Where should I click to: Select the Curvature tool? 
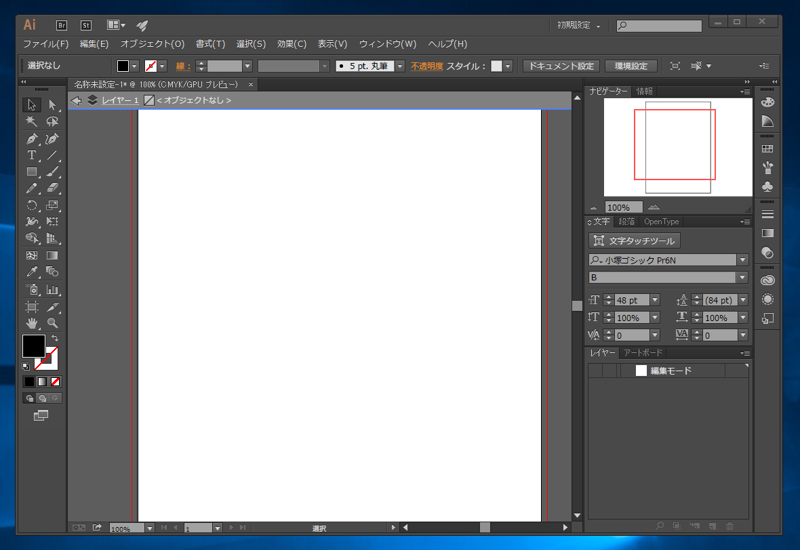(x=52, y=138)
